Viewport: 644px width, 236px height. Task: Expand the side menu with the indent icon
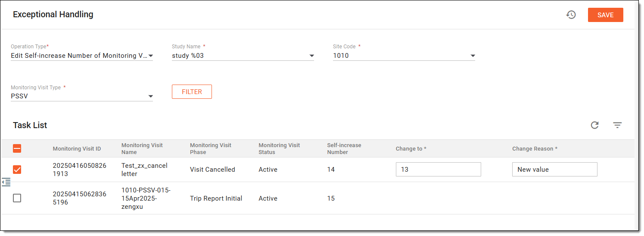pyautogui.click(x=6, y=182)
